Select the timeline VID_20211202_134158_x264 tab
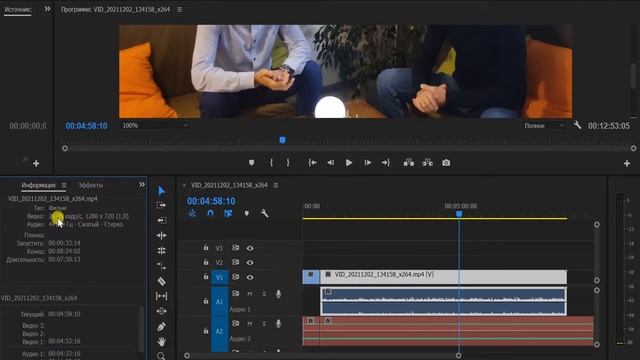This screenshot has height=360, width=640. [229, 185]
